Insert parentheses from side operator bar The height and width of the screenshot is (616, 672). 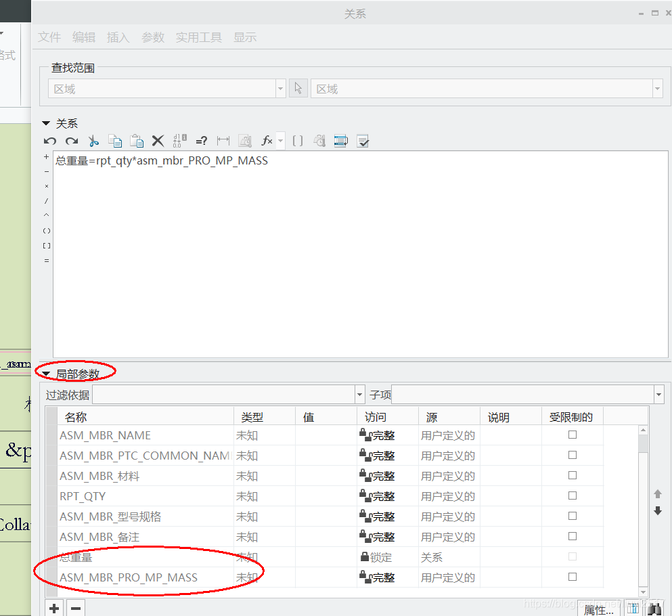pyautogui.click(x=46, y=231)
